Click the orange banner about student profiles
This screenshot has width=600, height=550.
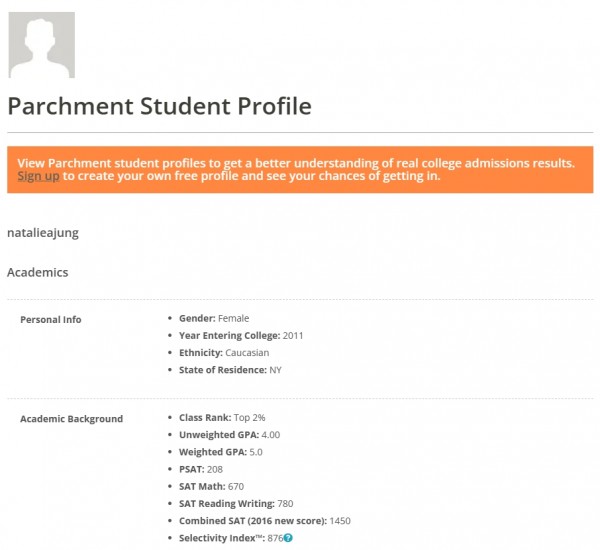pos(300,170)
